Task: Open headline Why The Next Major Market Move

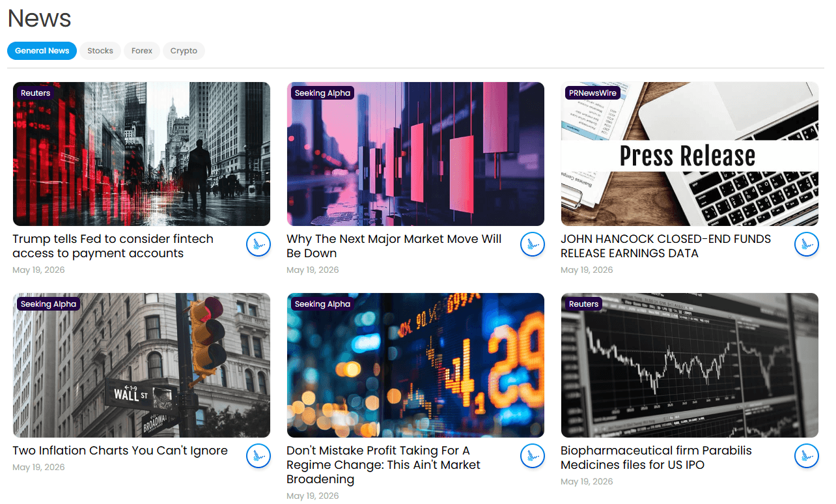Action: [394, 246]
